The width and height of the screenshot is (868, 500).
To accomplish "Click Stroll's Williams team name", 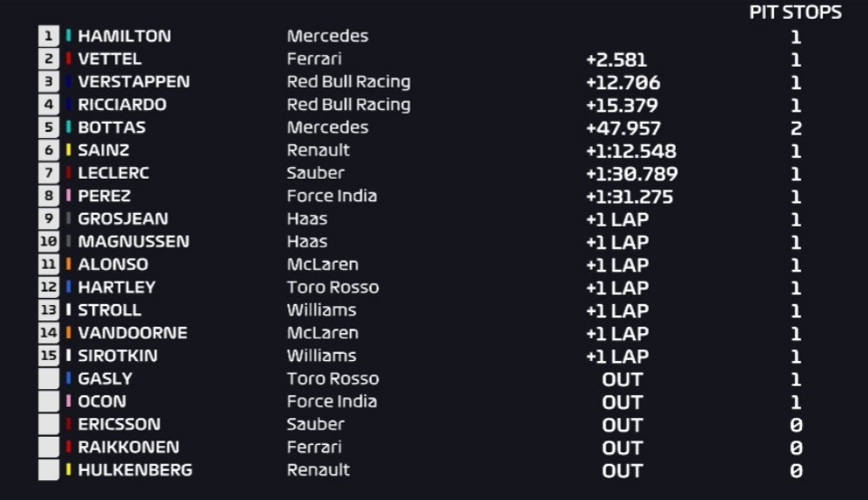I will [321, 310].
